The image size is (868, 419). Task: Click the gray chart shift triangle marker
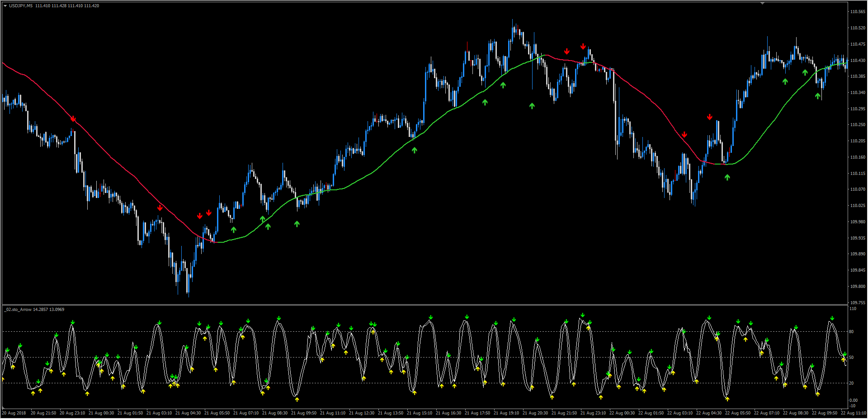click(x=762, y=3)
